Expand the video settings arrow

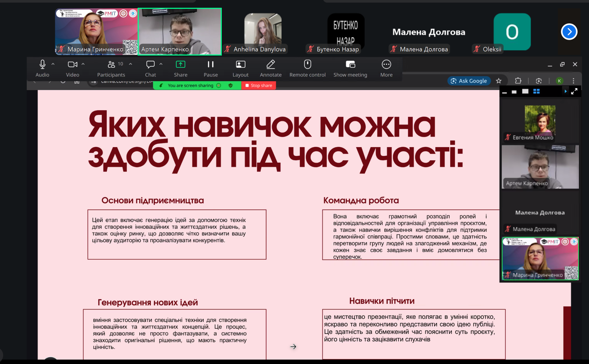(83, 64)
